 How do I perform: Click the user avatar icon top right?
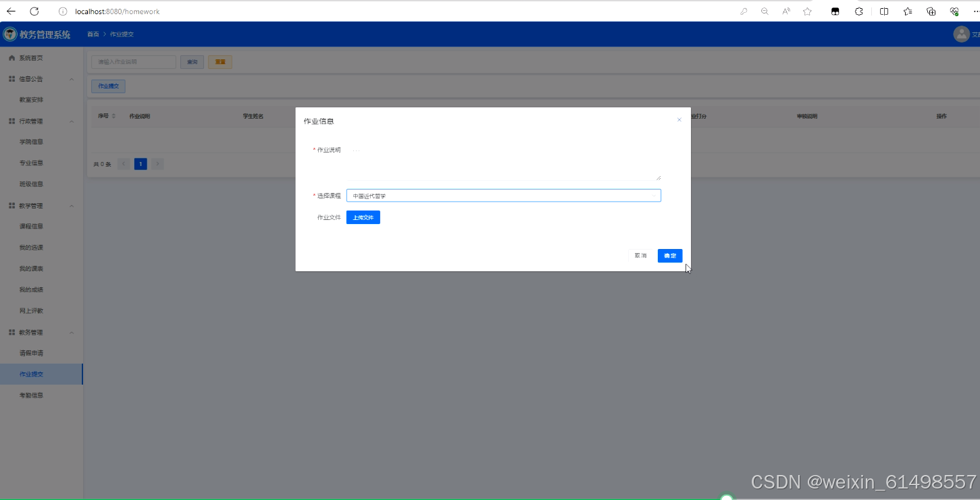961,34
